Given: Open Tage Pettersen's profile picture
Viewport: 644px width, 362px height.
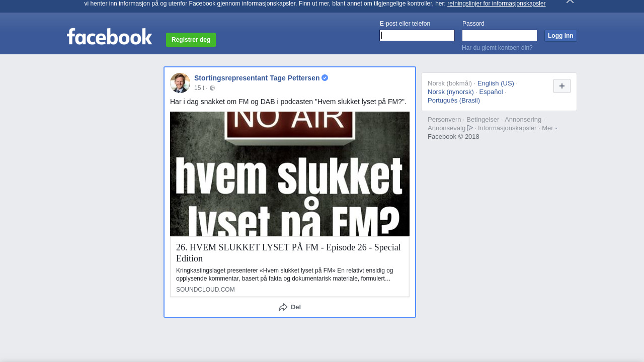Looking at the screenshot, I should coord(180,83).
